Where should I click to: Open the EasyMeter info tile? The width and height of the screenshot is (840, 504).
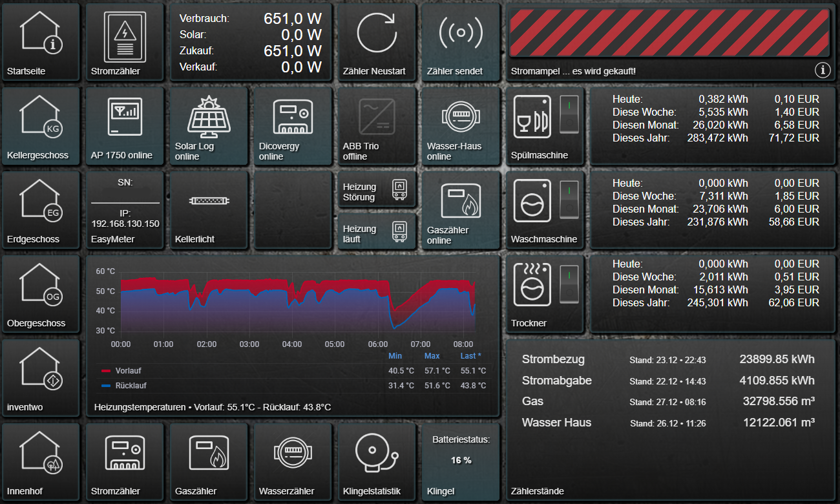(x=125, y=210)
